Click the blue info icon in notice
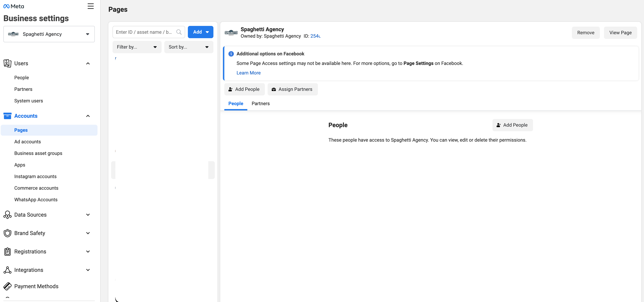This screenshot has width=644, height=302. tap(231, 54)
